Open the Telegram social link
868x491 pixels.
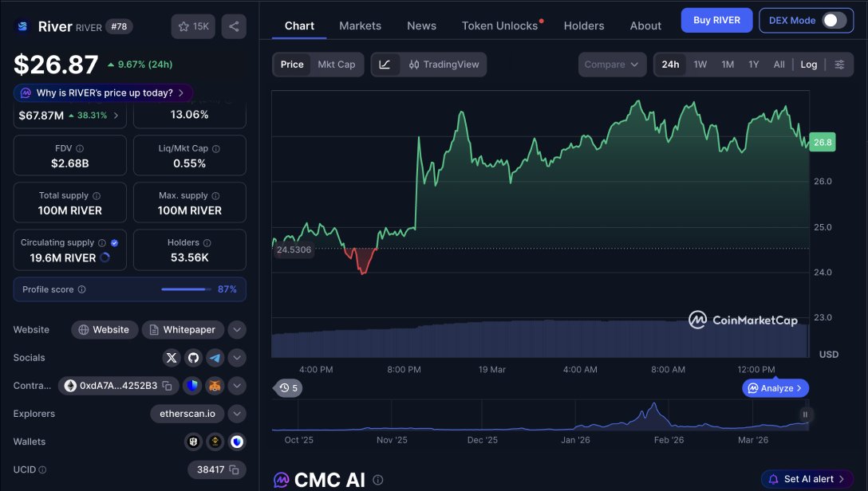(215, 358)
